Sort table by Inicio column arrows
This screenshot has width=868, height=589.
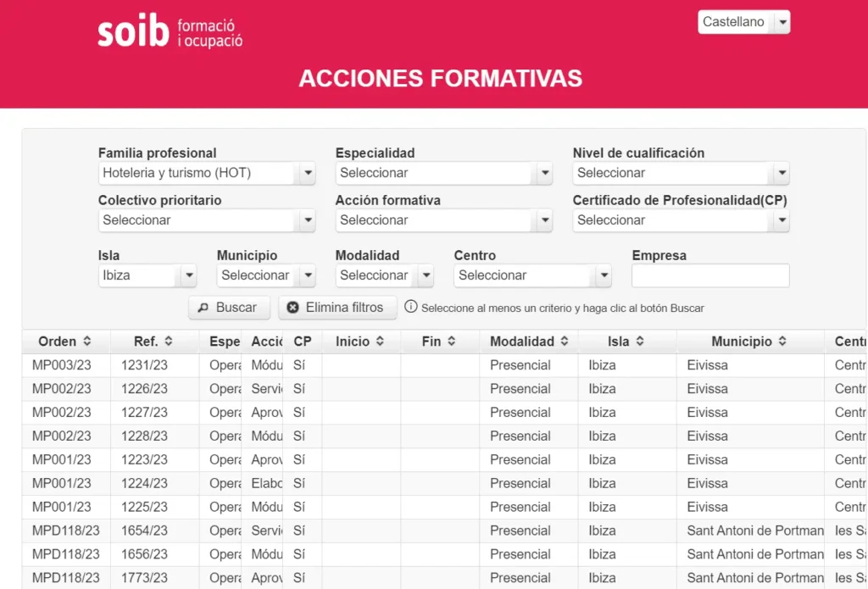[x=380, y=342]
